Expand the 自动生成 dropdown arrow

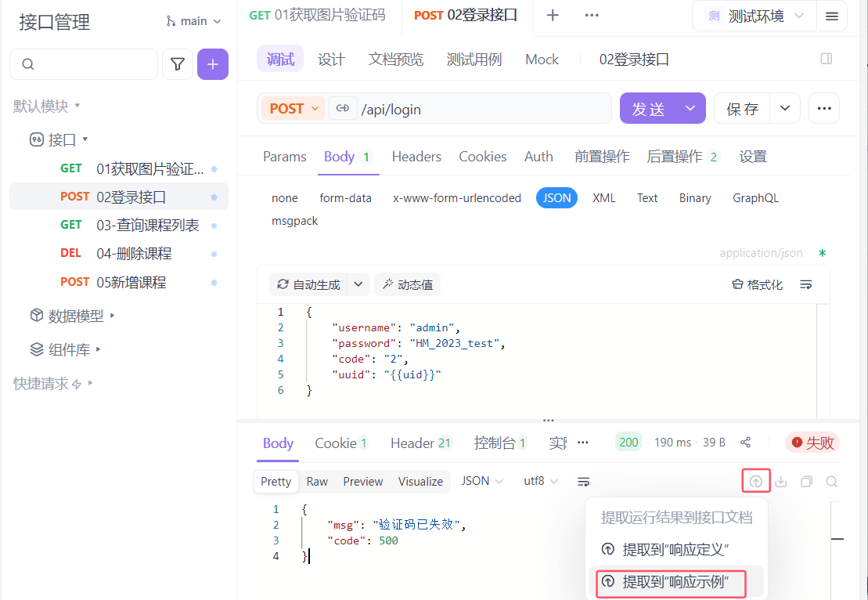click(x=358, y=284)
